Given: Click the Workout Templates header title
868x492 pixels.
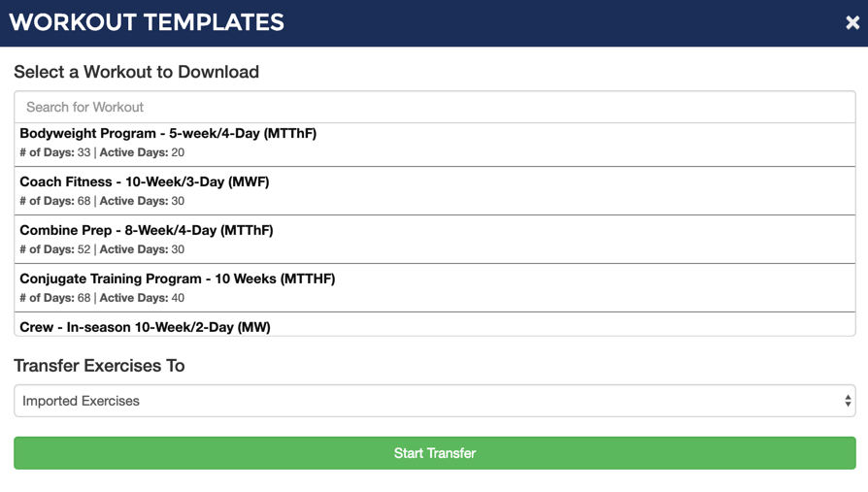Looking at the screenshot, I should (x=147, y=22).
